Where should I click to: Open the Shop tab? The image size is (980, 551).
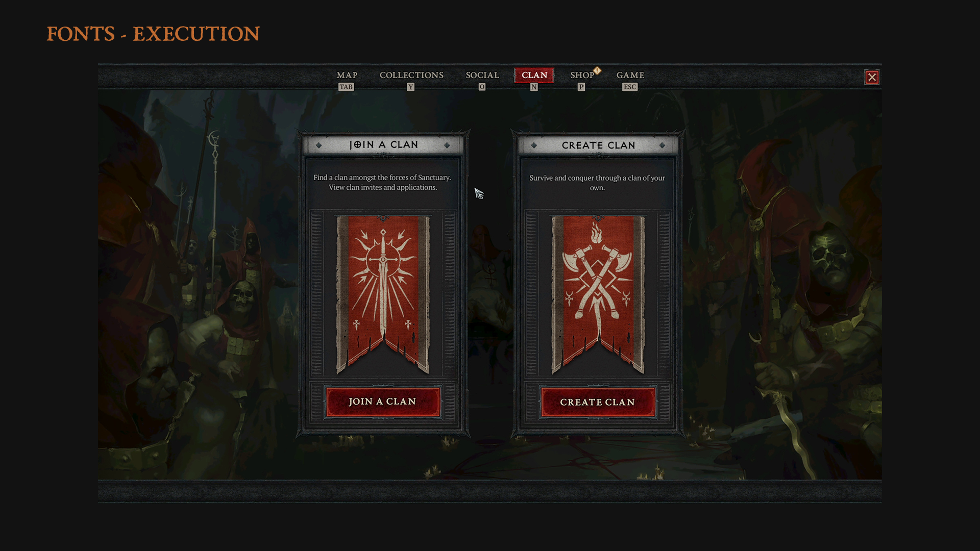(582, 75)
